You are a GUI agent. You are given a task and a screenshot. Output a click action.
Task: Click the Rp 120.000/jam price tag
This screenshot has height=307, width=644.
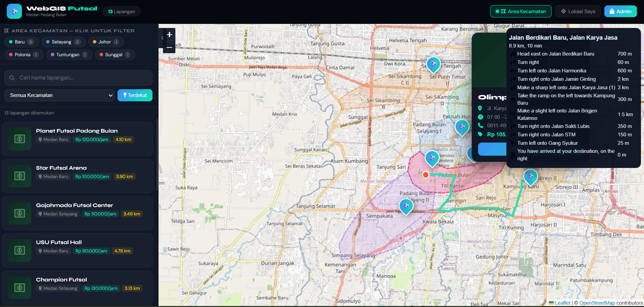[92, 139]
